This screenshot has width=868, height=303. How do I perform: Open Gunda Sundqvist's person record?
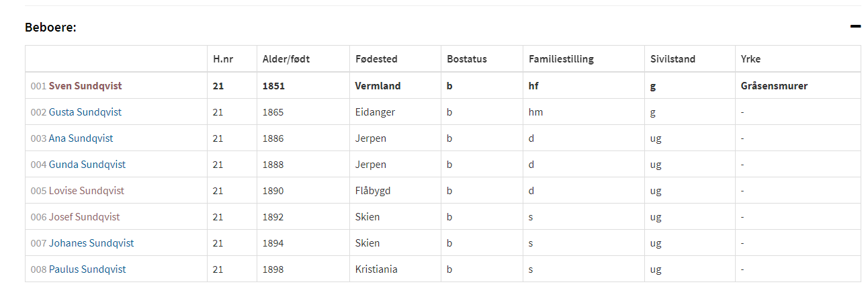tap(87, 165)
